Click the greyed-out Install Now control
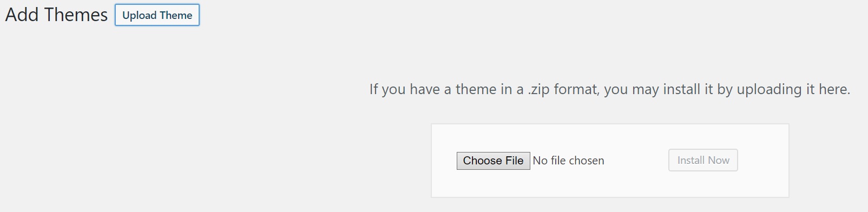This screenshot has width=868, height=212. tap(703, 160)
